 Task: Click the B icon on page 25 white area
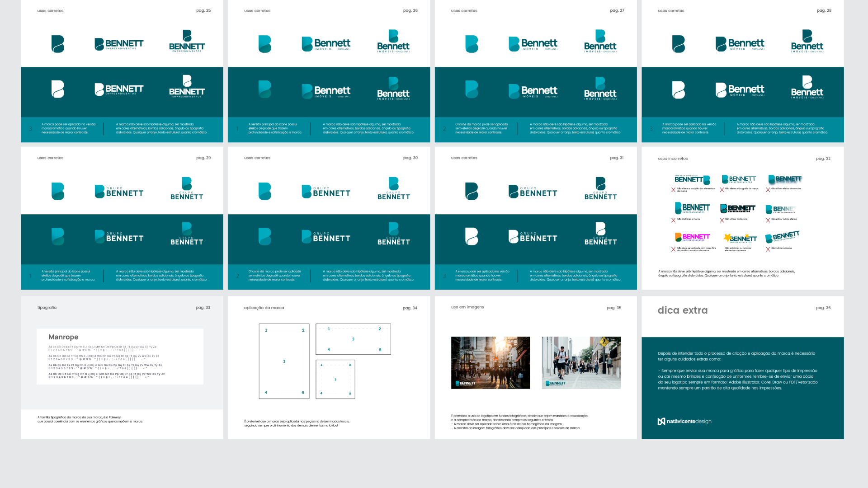(x=57, y=44)
